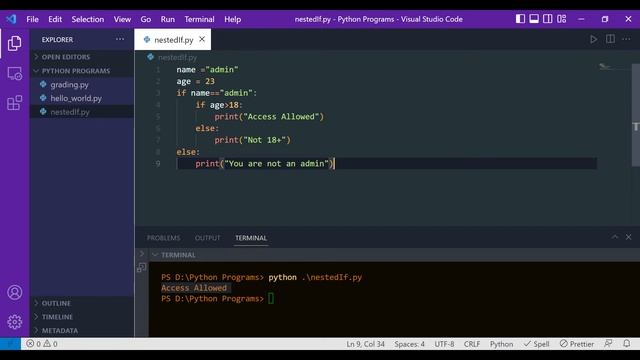This screenshot has height=360, width=640.
Task: Click the code minimap preview
Action: 605,66
